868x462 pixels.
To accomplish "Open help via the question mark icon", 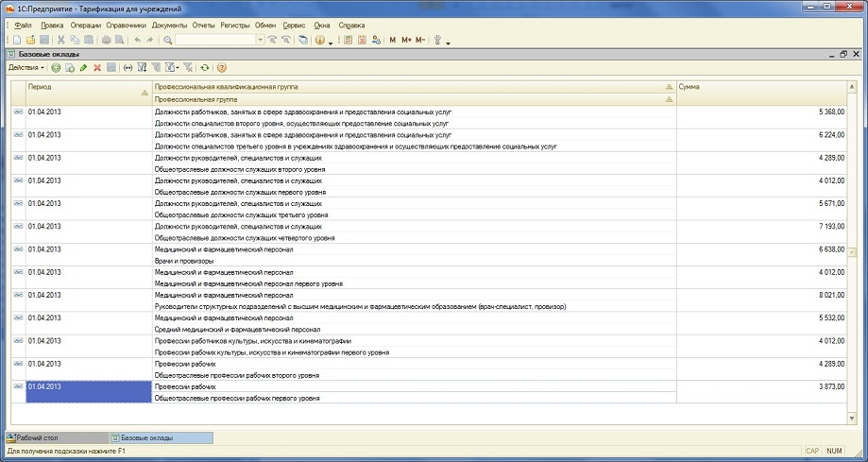I will click(222, 68).
